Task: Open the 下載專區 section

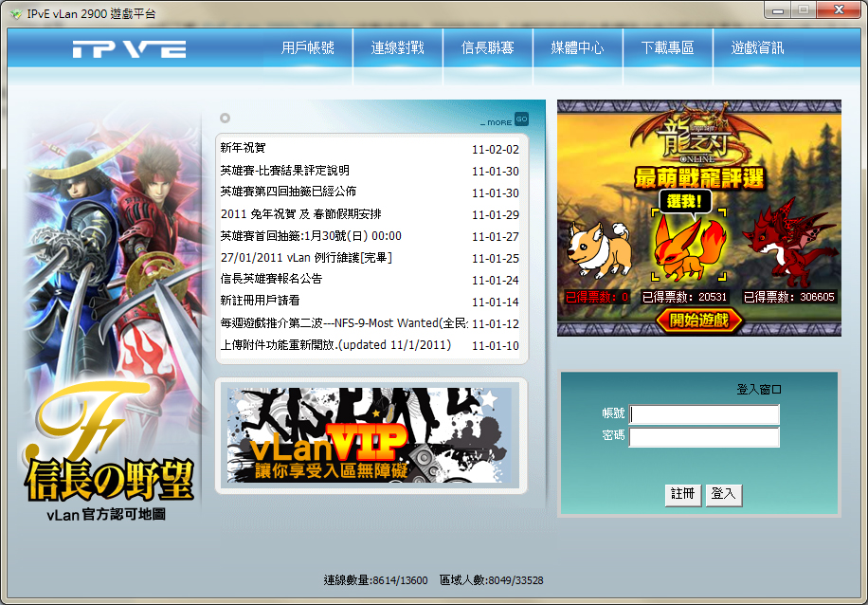Action: click(x=667, y=47)
